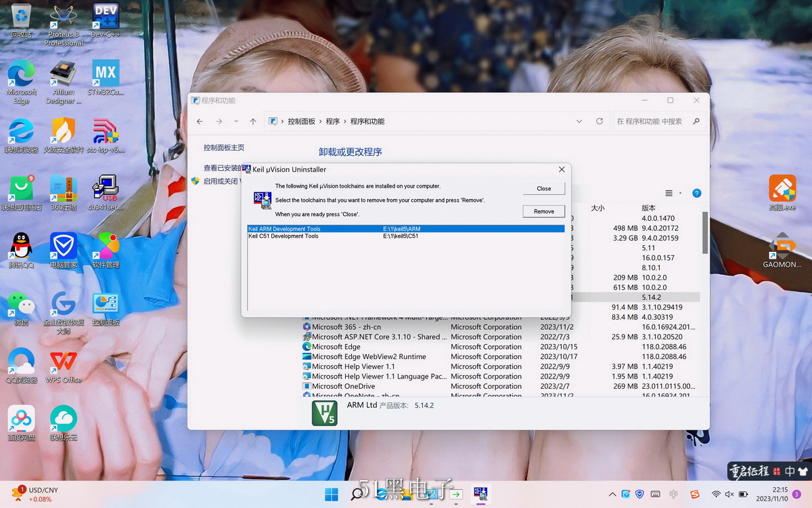This screenshot has width=812, height=508.
Task: Open 联想浏览器 desktop shortcut
Action: pyautogui.click(x=22, y=135)
